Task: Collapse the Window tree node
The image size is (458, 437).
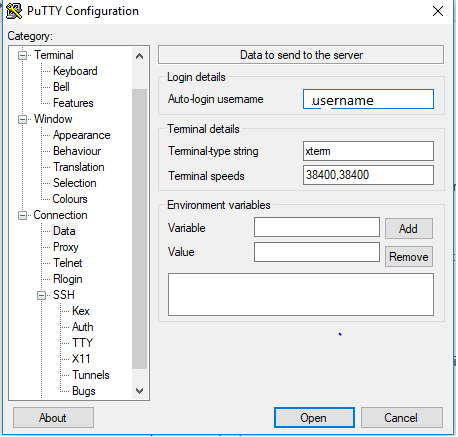Action: click(x=22, y=119)
